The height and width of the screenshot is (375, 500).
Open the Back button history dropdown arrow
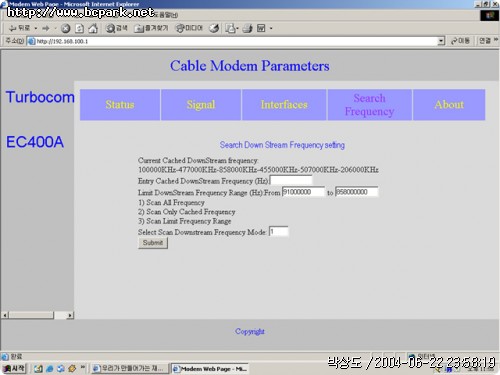[x=36, y=29]
